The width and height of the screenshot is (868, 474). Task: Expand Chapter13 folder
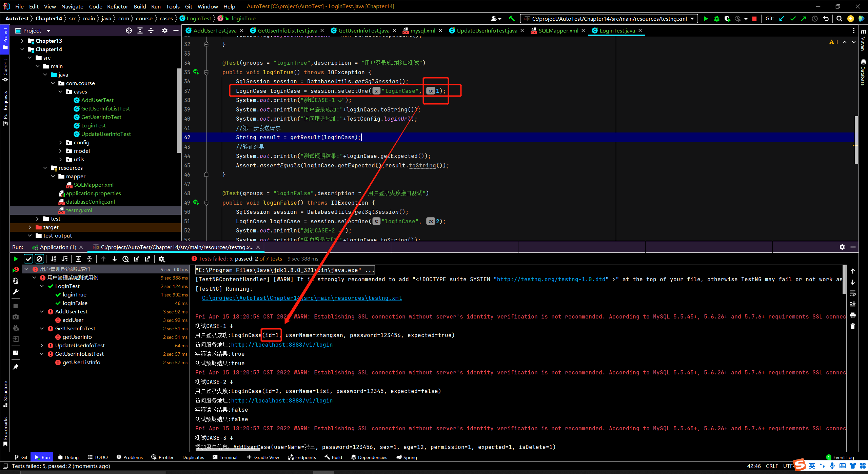pyautogui.click(x=22, y=41)
